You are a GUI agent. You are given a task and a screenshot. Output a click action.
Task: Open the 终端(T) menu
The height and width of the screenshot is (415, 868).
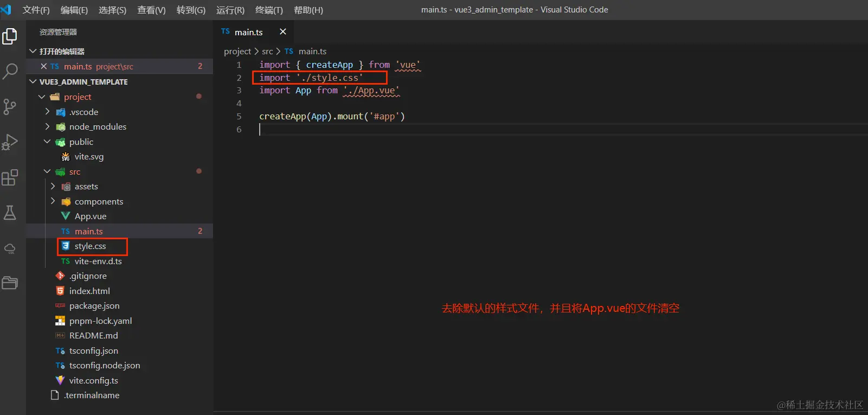[269, 10]
